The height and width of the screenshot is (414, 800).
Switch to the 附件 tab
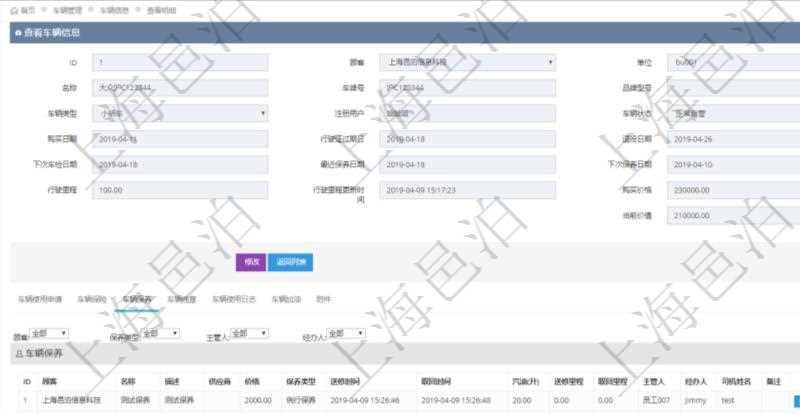[x=323, y=298]
